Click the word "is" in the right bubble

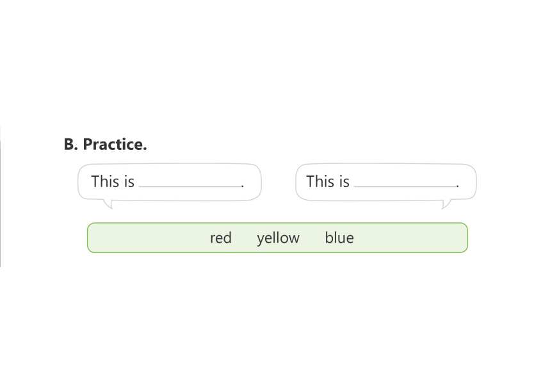click(x=344, y=182)
